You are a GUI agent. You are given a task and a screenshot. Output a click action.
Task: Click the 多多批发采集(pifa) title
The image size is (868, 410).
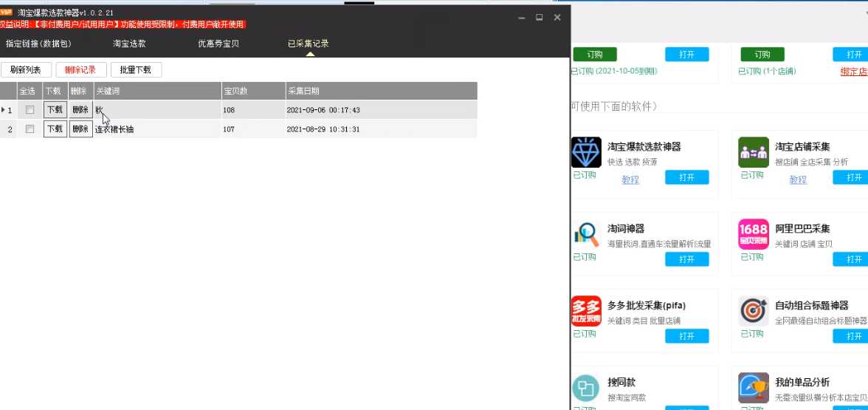pyautogui.click(x=647, y=305)
